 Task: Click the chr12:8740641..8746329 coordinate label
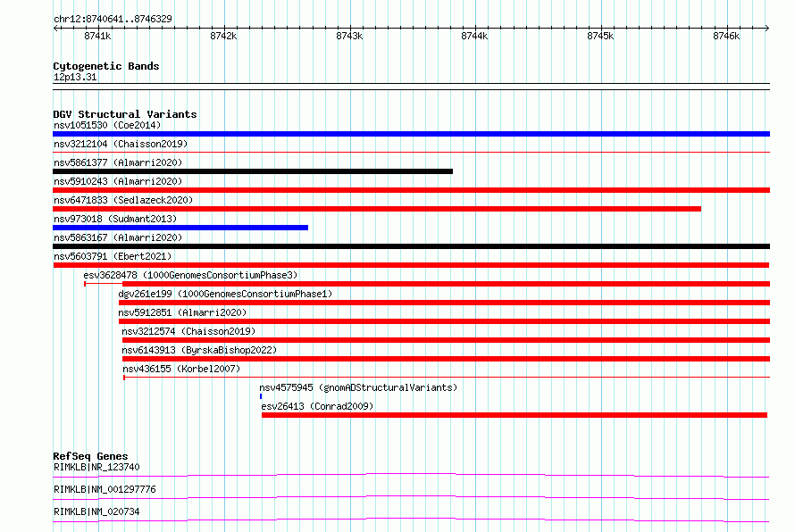(113, 19)
